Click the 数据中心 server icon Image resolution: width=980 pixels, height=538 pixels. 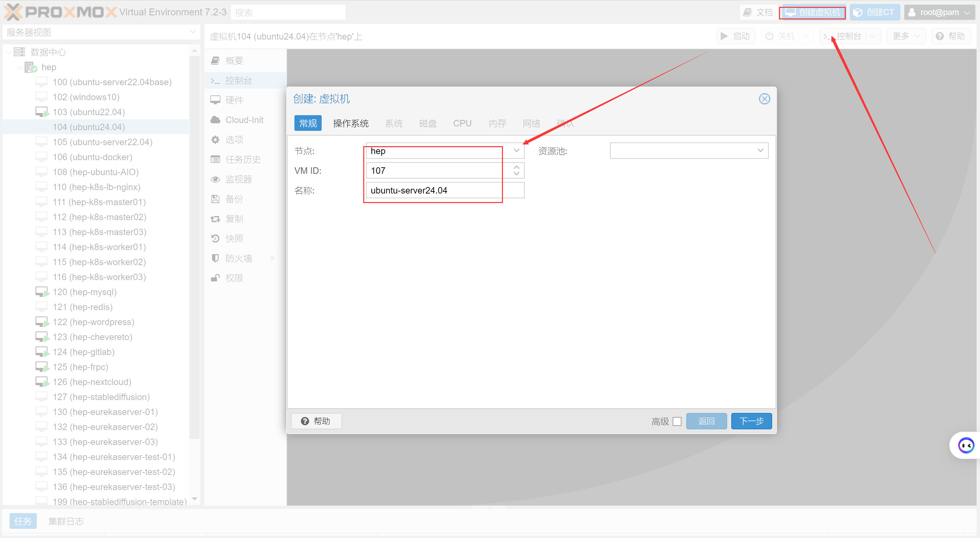[x=19, y=52]
